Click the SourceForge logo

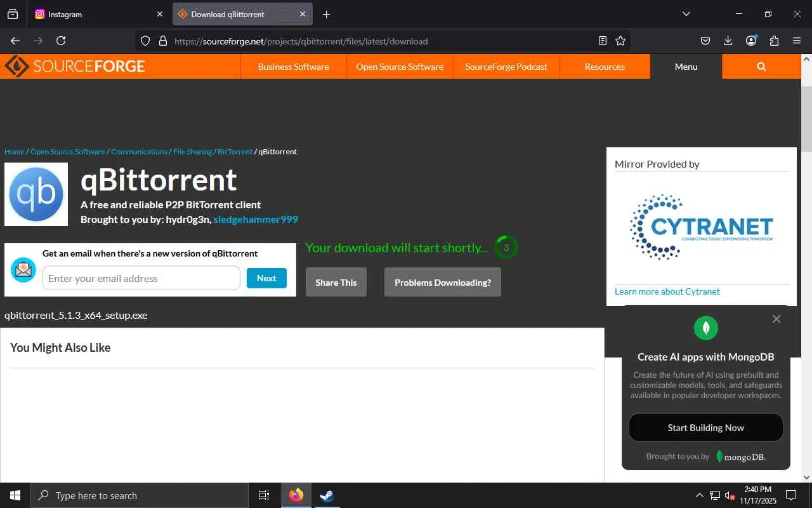75,66
